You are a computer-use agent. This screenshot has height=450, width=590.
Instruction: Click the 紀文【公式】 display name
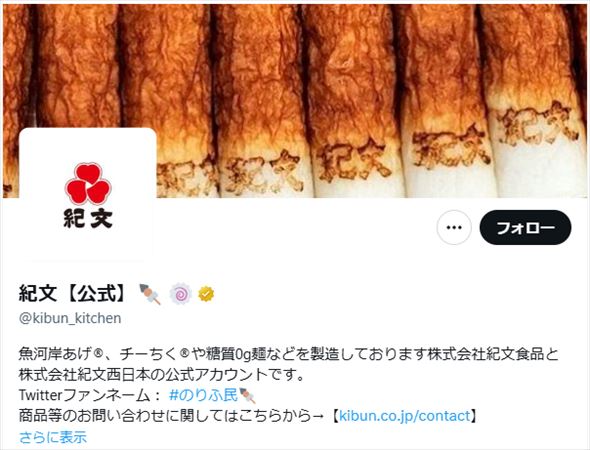tap(74, 293)
